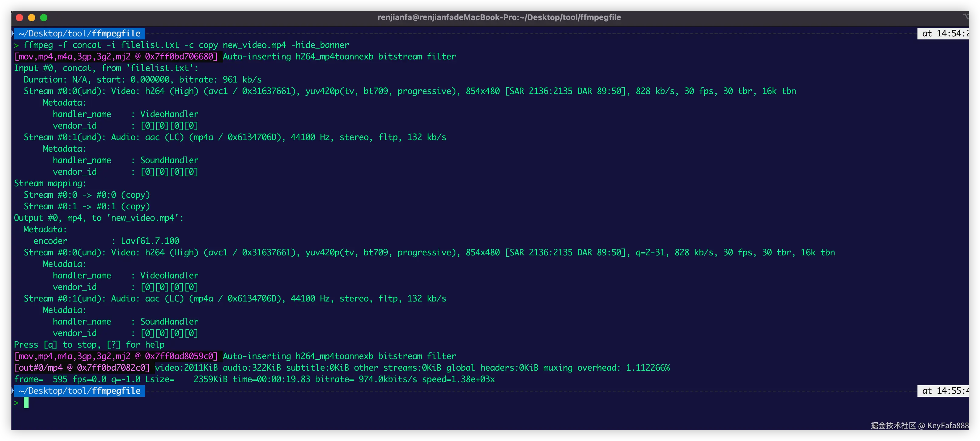
Task: Click the option-key shortcut icon in title bar
Action: pyautogui.click(x=965, y=16)
